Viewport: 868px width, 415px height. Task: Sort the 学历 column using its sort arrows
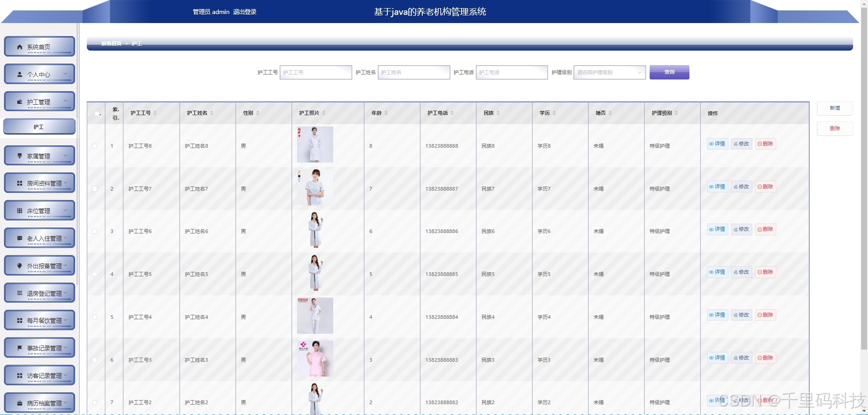(554, 113)
